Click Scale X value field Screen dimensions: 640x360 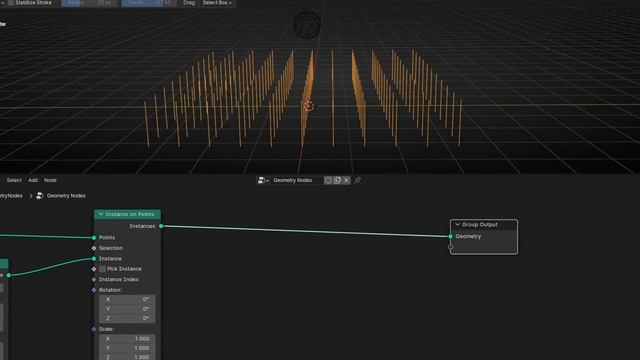pos(127,339)
